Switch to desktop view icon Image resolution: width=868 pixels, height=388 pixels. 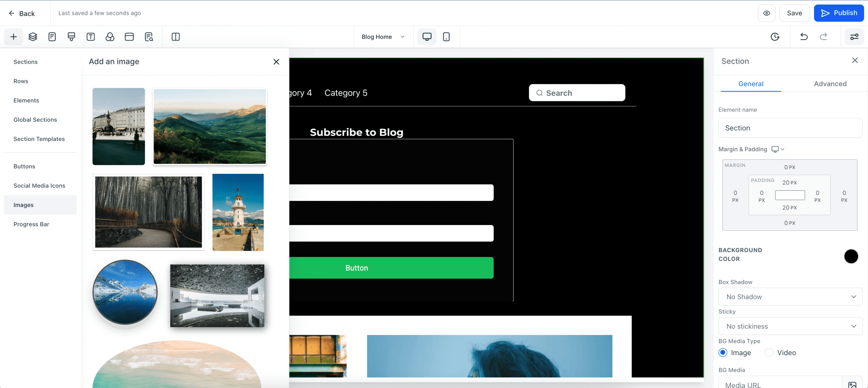[x=427, y=37]
